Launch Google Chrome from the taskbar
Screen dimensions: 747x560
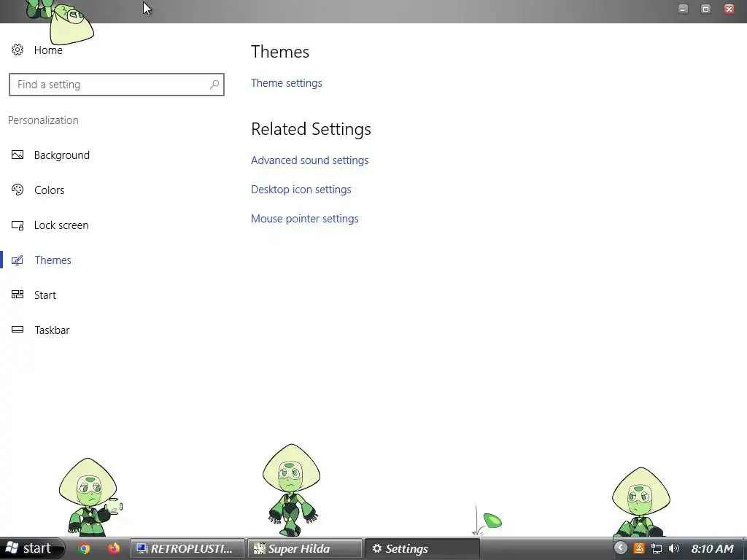(85, 548)
